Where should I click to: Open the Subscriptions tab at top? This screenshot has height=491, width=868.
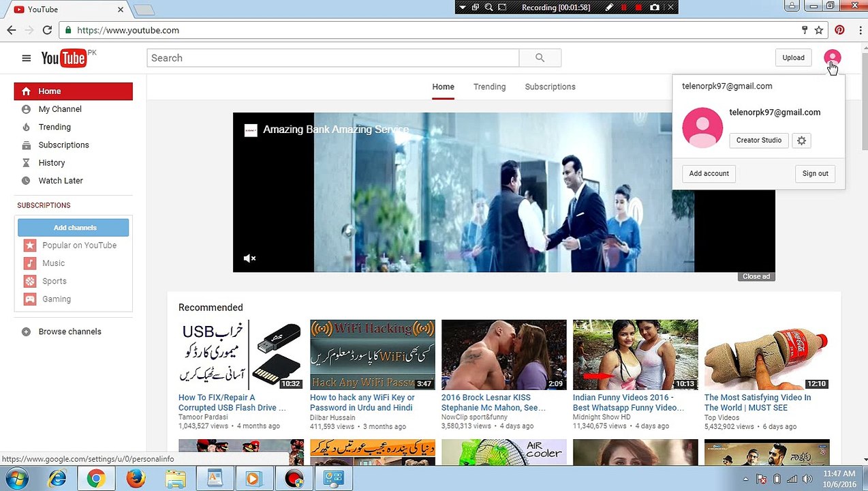click(550, 87)
